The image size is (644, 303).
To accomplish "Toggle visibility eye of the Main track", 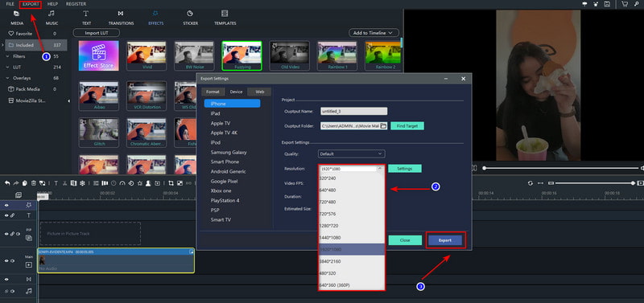I will (6, 261).
